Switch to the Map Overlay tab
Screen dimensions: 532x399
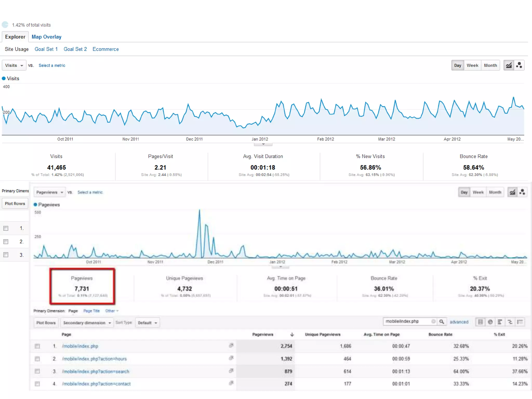tap(46, 37)
